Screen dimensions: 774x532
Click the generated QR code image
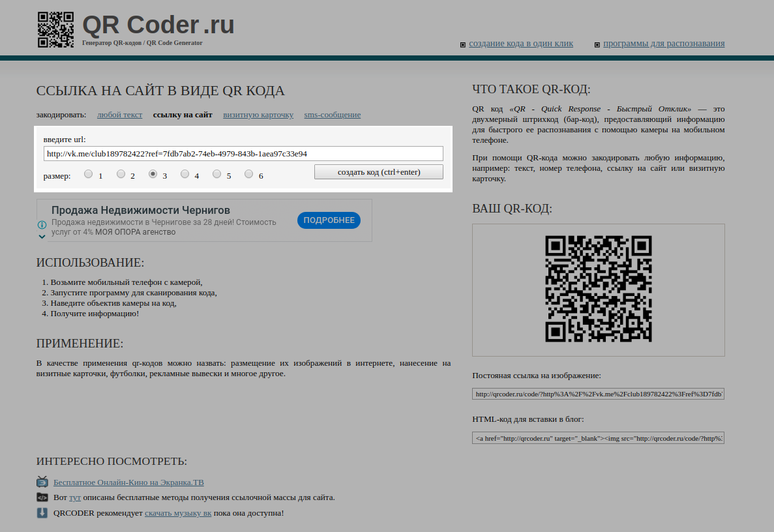[x=599, y=289]
